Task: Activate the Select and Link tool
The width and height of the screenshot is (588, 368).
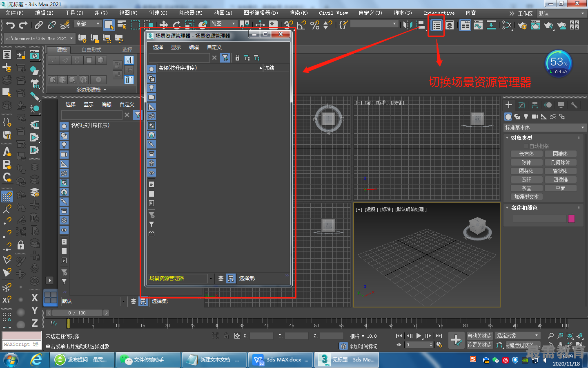Action: [x=39, y=25]
